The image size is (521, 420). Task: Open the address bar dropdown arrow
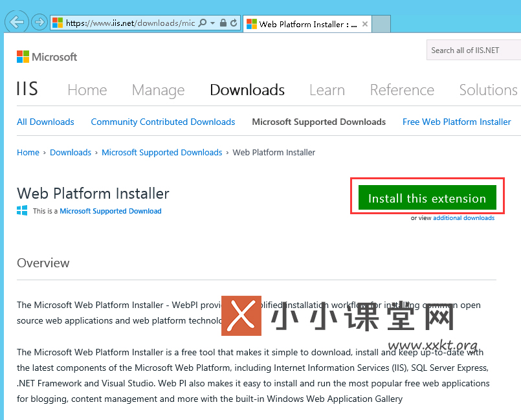point(213,23)
